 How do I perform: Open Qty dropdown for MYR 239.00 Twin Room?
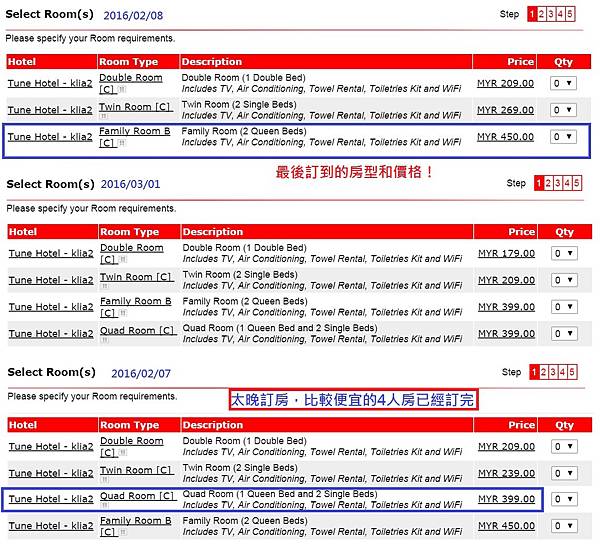click(x=564, y=473)
